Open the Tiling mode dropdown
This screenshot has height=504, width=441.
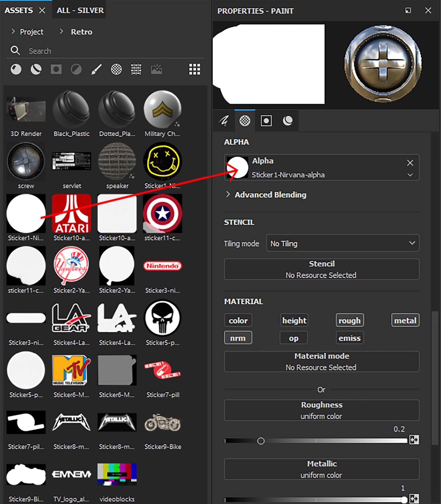(343, 243)
